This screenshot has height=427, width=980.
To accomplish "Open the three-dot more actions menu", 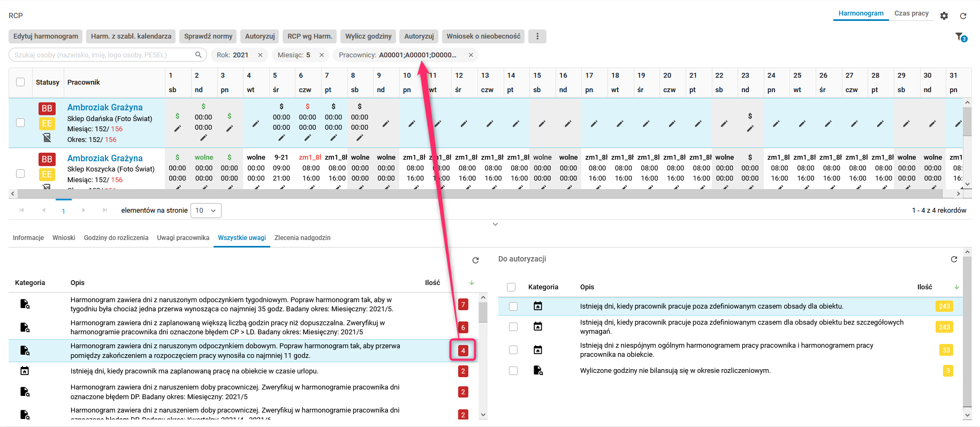I will [537, 36].
